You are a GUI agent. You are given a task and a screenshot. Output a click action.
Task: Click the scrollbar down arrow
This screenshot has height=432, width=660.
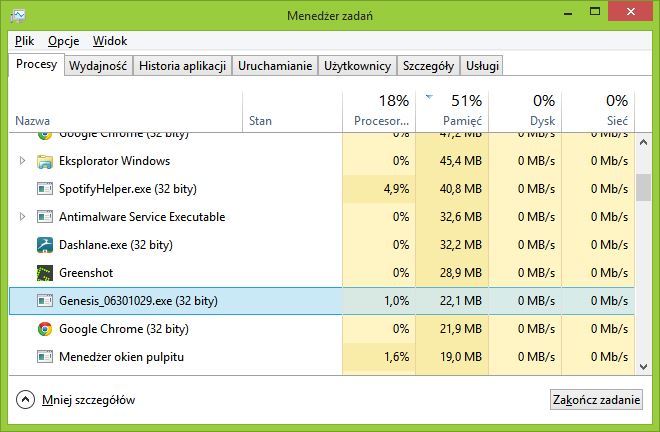pyautogui.click(x=643, y=367)
